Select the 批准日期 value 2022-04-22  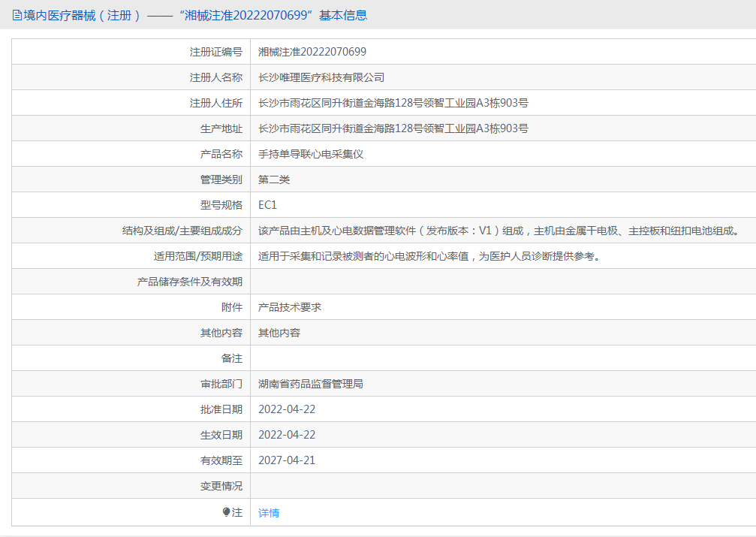click(287, 409)
